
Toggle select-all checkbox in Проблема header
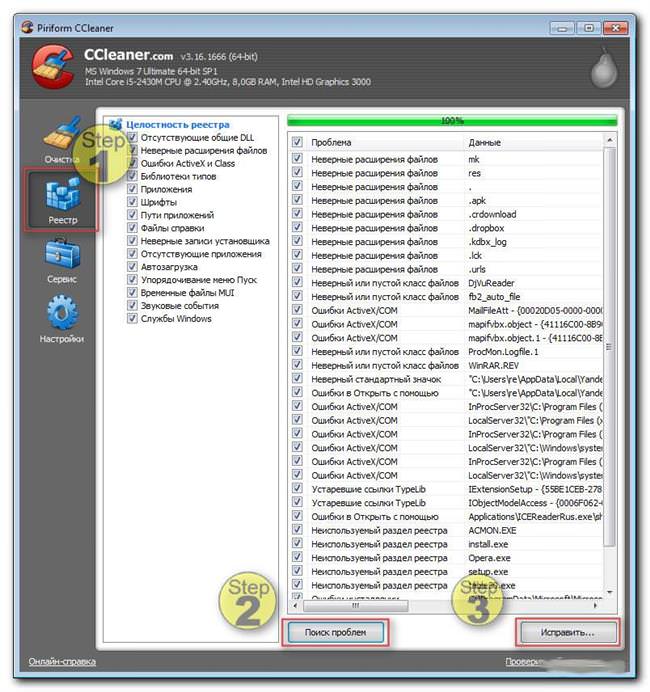(297, 142)
